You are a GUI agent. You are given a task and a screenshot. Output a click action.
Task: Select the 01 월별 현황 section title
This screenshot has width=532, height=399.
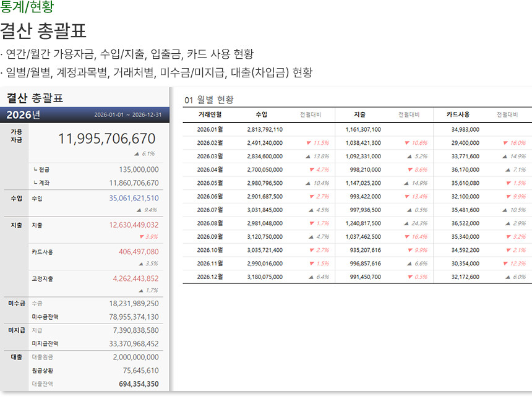coord(209,100)
